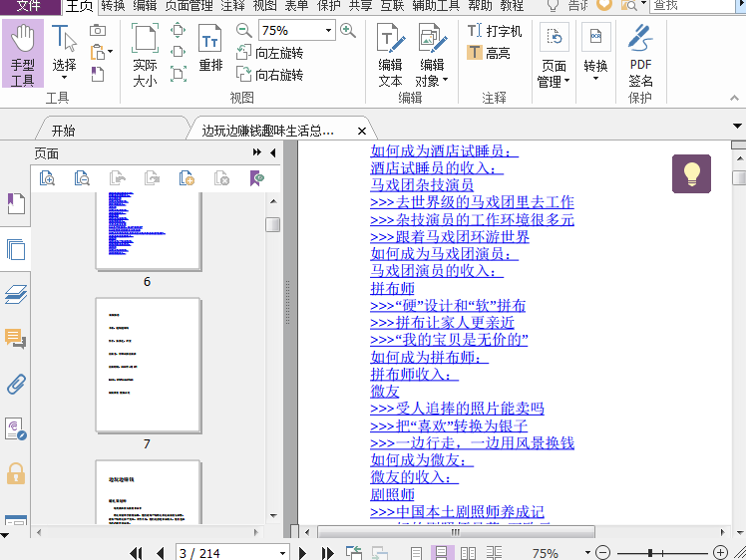This screenshot has height=560, width=746.
Task: Open the clipboard paste dropdown icon
Action: [101, 52]
